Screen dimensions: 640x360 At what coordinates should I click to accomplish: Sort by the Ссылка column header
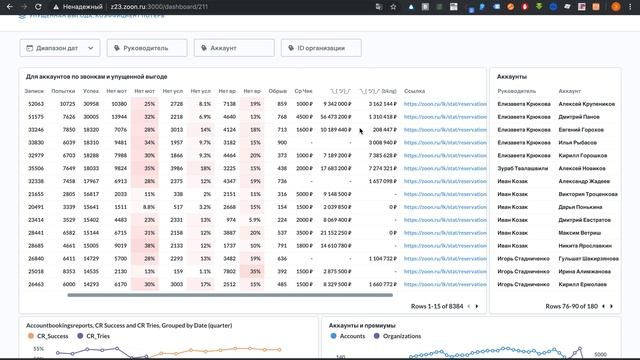(x=414, y=91)
